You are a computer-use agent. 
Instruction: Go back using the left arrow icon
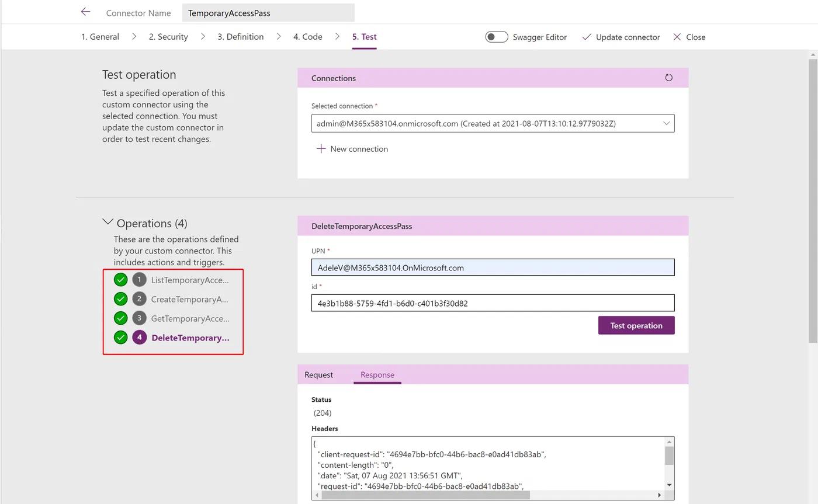pyautogui.click(x=86, y=12)
